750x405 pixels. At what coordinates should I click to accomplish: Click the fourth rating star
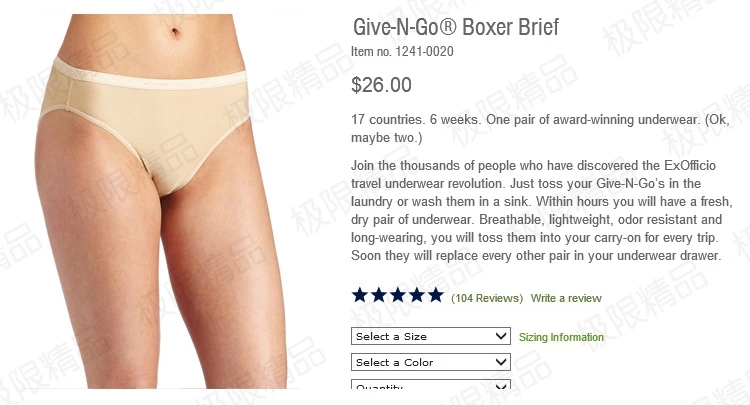[417, 295]
